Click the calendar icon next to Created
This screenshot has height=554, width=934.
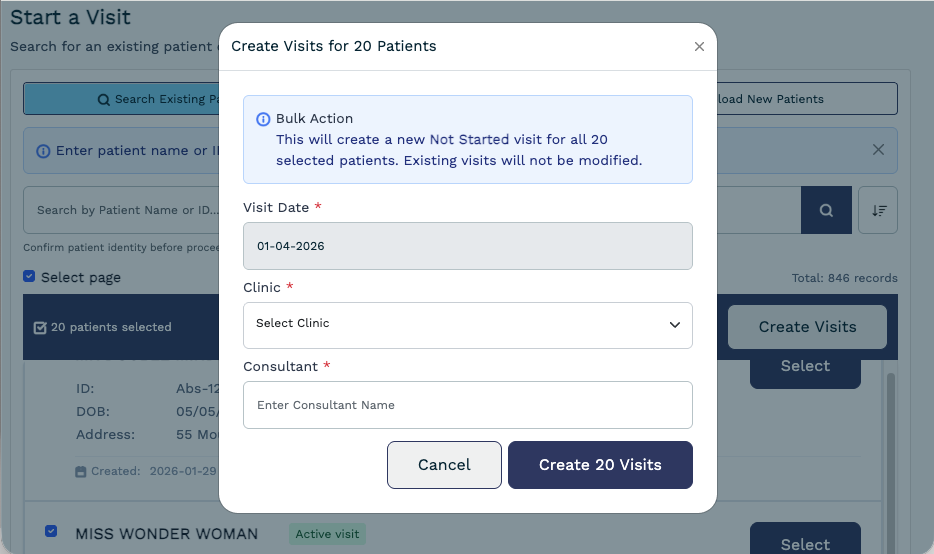tap(81, 471)
